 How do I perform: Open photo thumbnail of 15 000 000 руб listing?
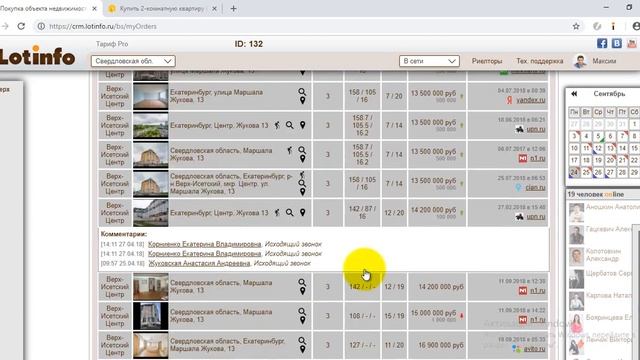(x=151, y=316)
